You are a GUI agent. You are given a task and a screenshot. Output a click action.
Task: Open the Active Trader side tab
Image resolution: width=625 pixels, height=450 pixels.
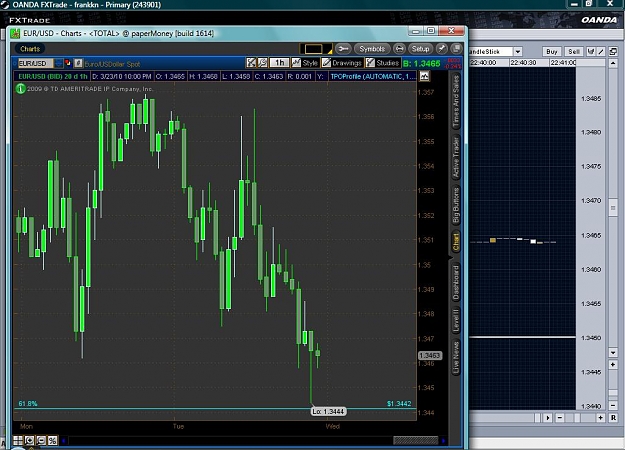(x=456, y=157)
